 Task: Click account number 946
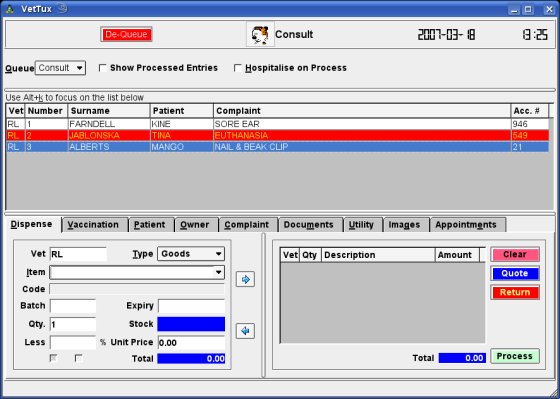click(520, 124)
